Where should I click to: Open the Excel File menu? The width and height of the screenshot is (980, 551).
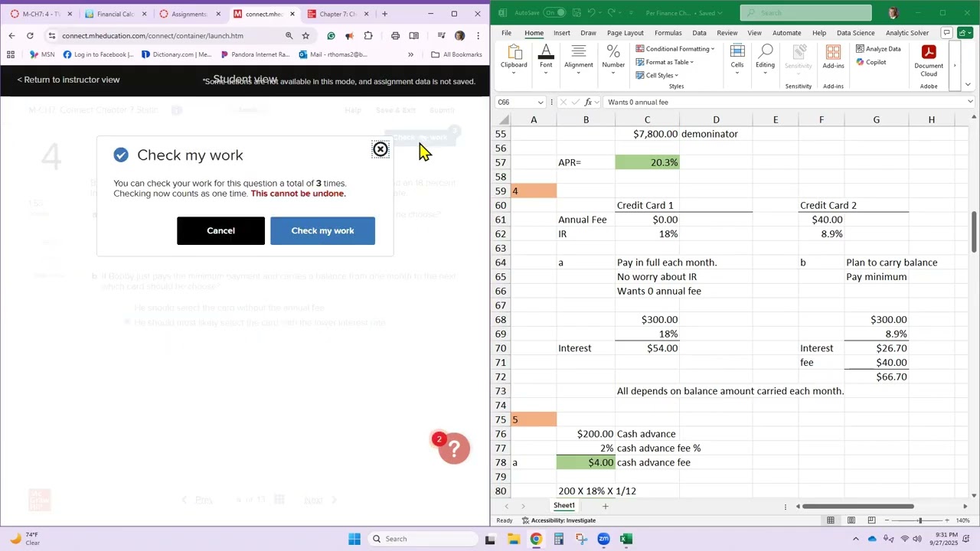click(506, 33)
